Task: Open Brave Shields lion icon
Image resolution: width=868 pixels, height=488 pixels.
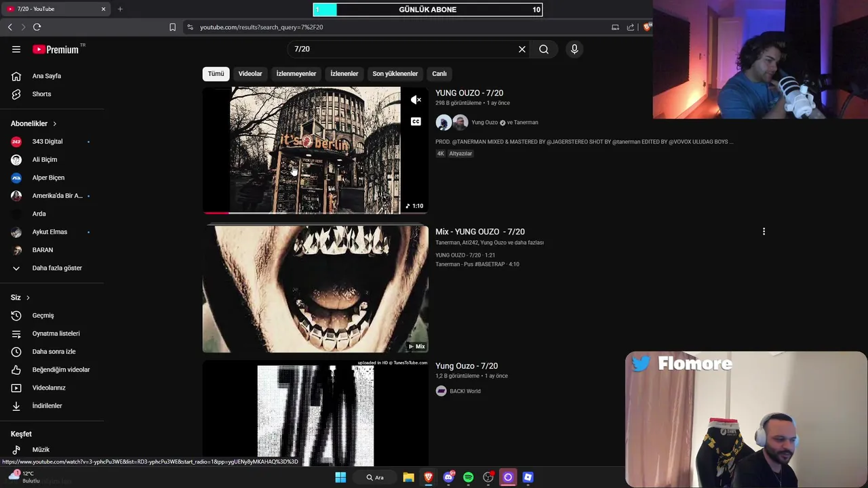Action: point(647,27)
